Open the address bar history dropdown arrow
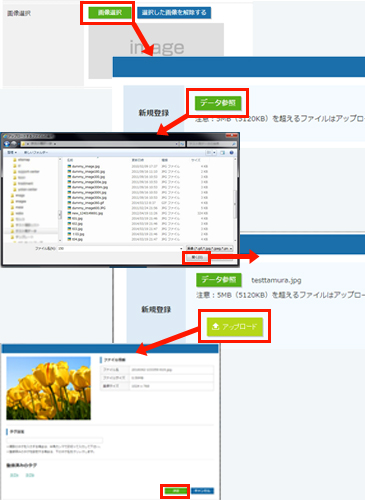 [177, 144]
